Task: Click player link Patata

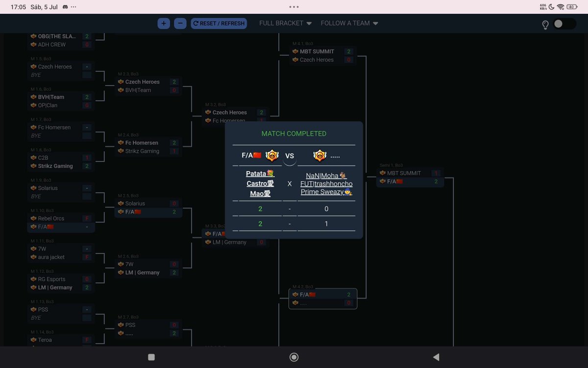Action: [260, 174]
